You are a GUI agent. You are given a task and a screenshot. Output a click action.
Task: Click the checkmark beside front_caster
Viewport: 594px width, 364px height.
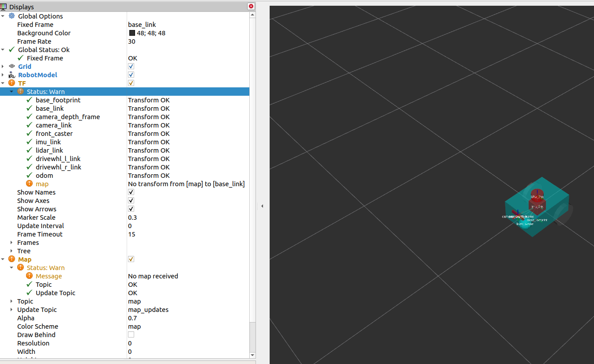(30, 134)
